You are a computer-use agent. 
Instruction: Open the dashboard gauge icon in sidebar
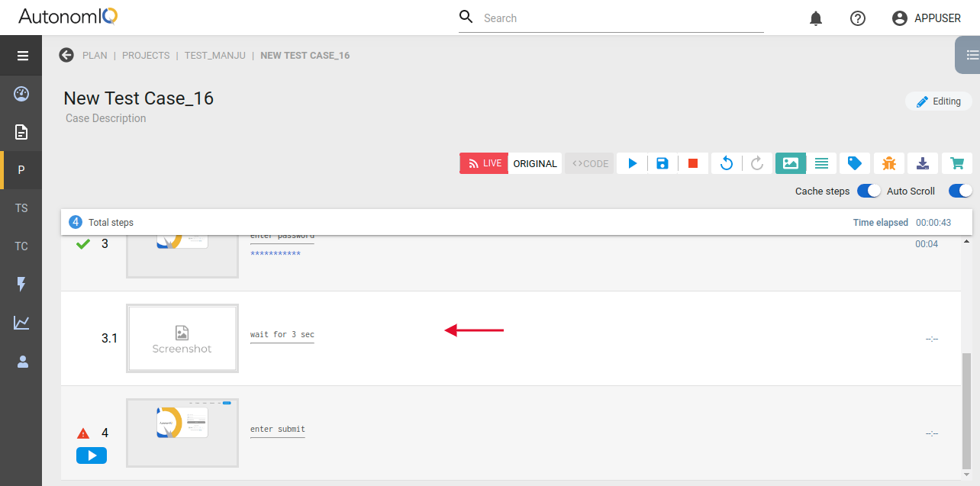coord(21,94)
